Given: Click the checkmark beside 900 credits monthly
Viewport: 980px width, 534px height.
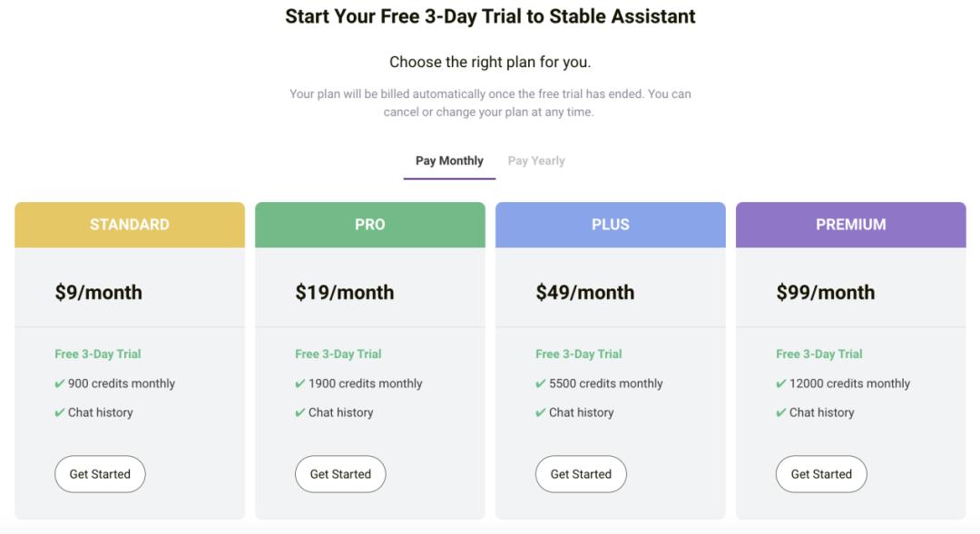Looking at the screenshot, I should (x=60, y=384).
